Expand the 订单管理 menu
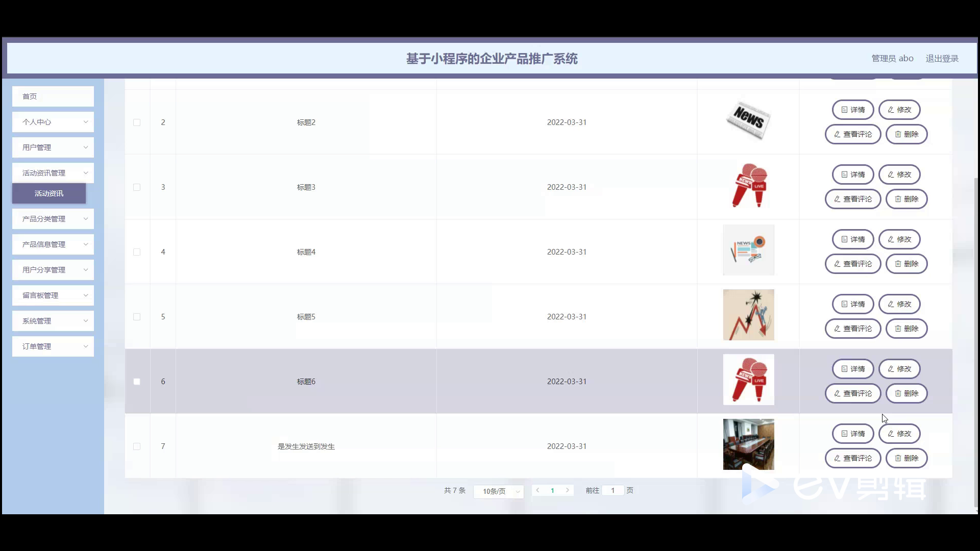Viewport: 980px width, 551px height. [53, 346]
